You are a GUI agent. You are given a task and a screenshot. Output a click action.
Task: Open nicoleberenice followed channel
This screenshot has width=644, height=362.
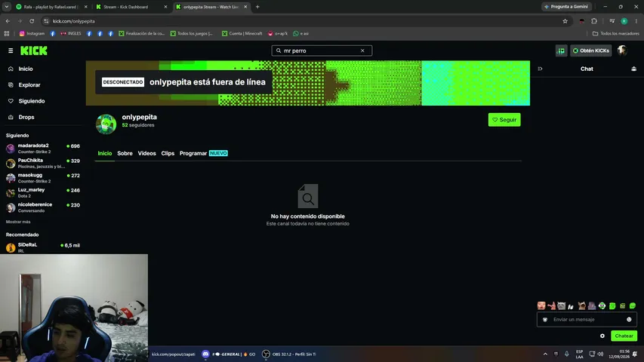click(x=43, y=207)
